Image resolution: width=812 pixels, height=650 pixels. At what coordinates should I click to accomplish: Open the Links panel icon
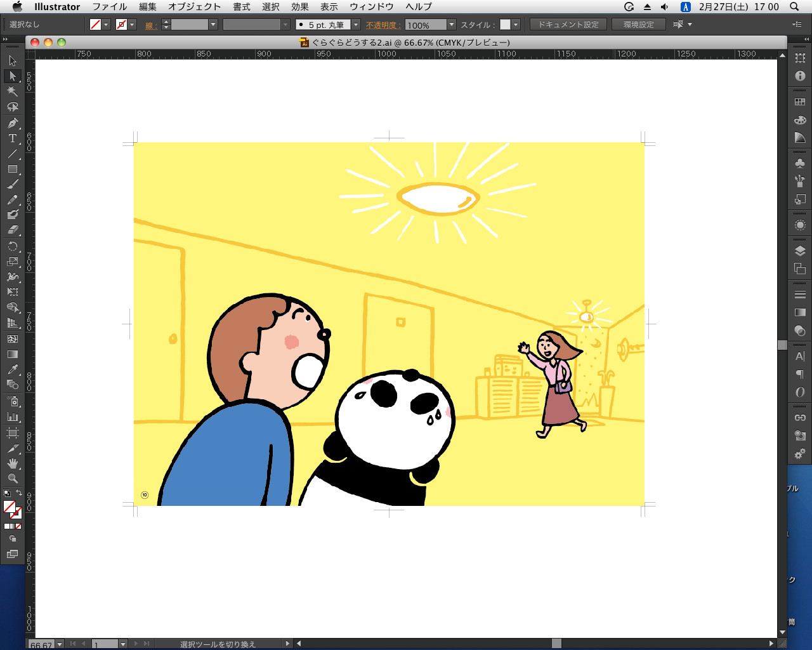[800, 418]
